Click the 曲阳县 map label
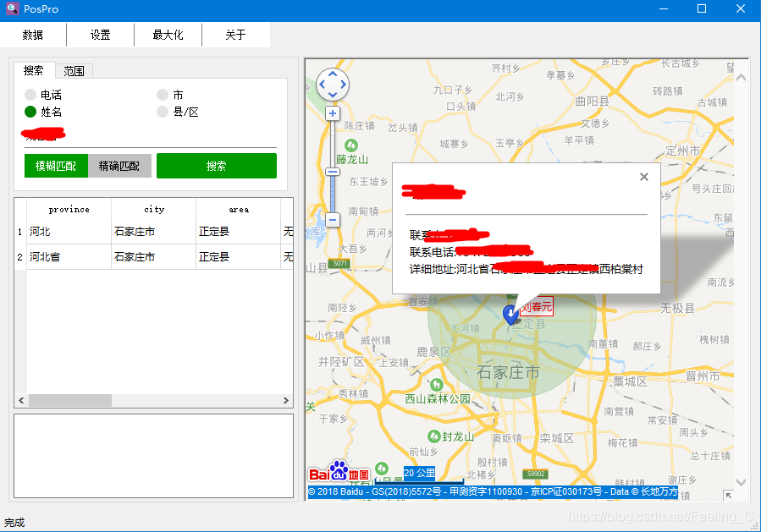The image size is (761, 532). point(592,101)
